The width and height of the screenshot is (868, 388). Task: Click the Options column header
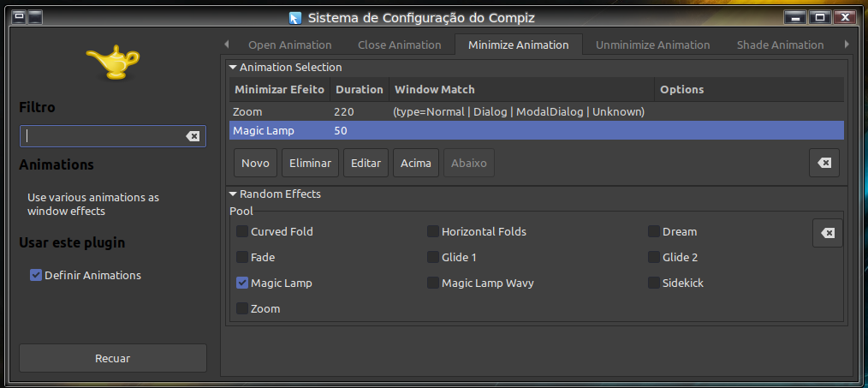pos(750,89)
